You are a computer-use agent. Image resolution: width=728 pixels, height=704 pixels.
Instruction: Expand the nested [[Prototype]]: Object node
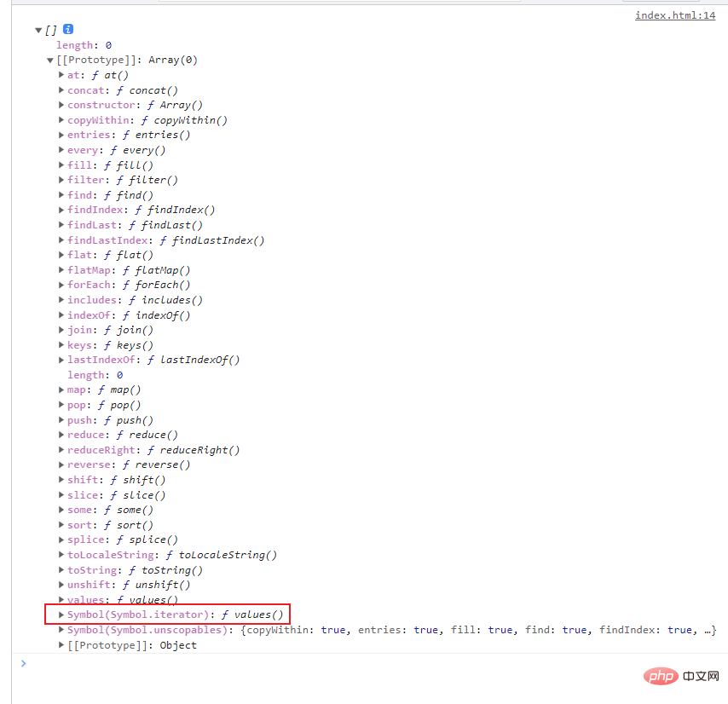click(x=61, y=645)
